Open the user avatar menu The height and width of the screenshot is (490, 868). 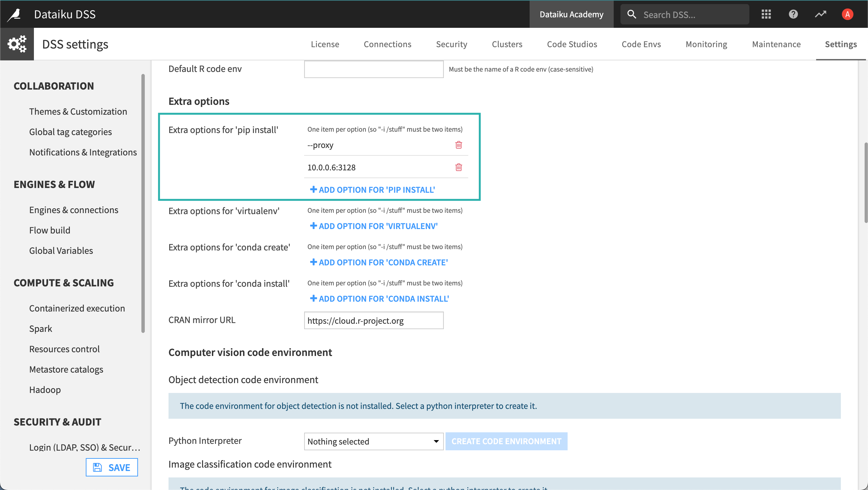[848, 14]
